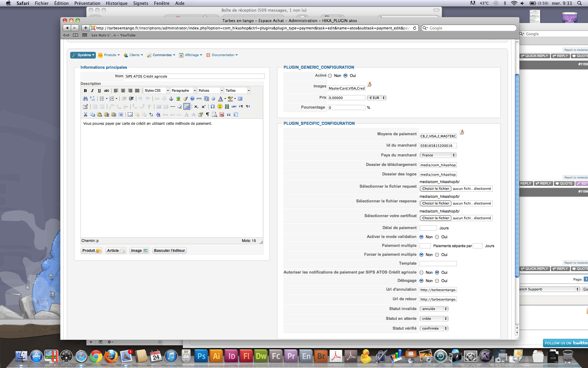
Task: Click the Id du marchand input field
Action: [x=438, y=146]
